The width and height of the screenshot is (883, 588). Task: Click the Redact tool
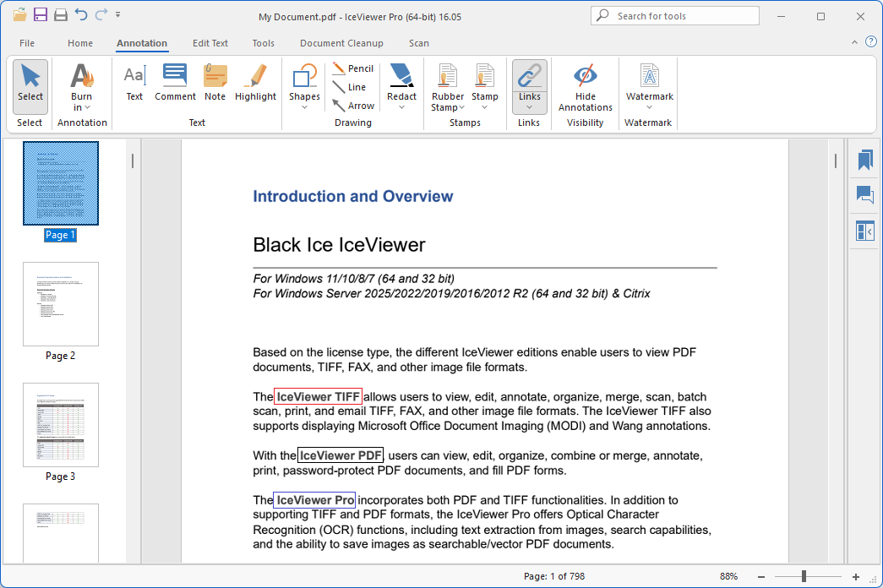pyautogui.click(x=401, y=82)
